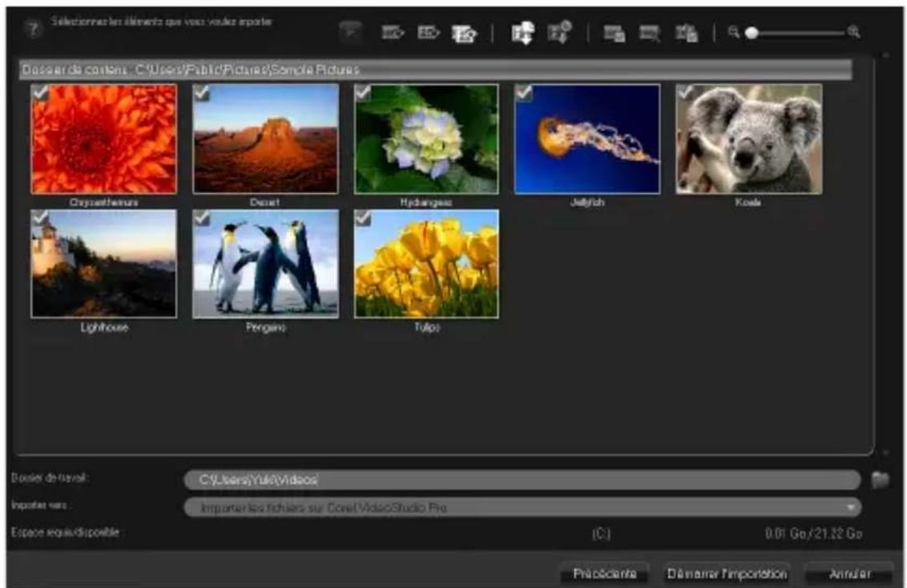Deselect the Tulips image checkbox
This screenshot has width=907, height=588.
click(x=363, y=218)
